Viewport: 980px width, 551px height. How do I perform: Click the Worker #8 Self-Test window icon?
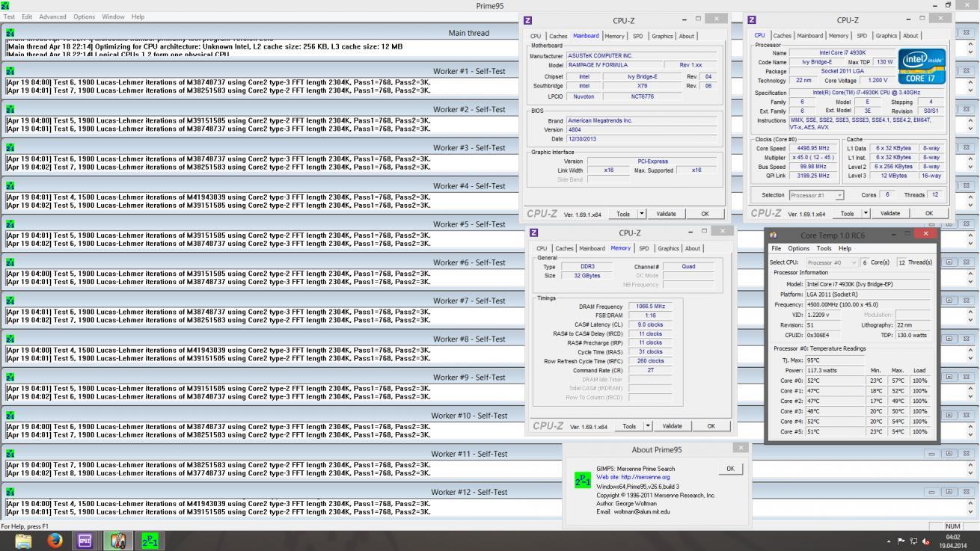(x=10, y=339)
